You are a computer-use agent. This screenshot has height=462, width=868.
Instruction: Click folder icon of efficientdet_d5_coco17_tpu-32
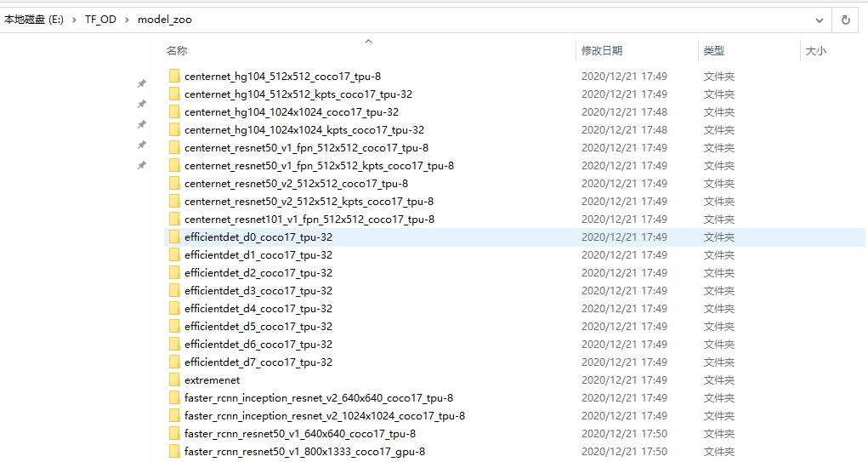pyautogui.click(x=174, y=326)
